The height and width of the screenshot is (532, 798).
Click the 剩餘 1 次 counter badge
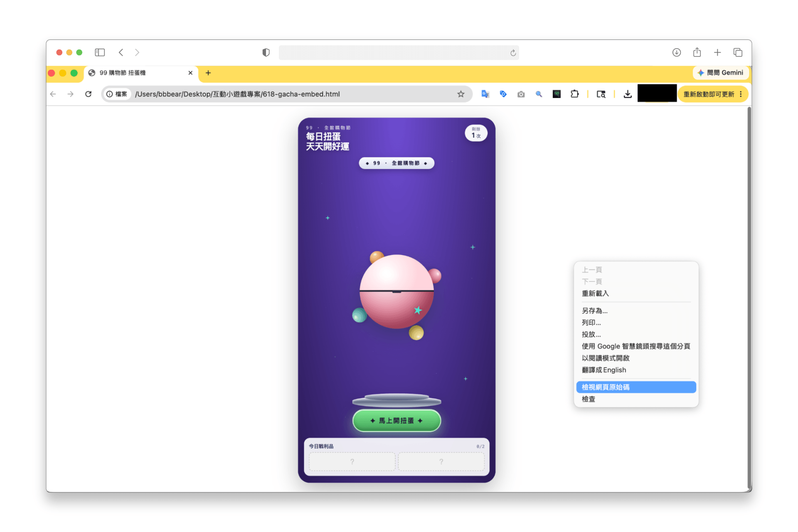tap(476, 133)
